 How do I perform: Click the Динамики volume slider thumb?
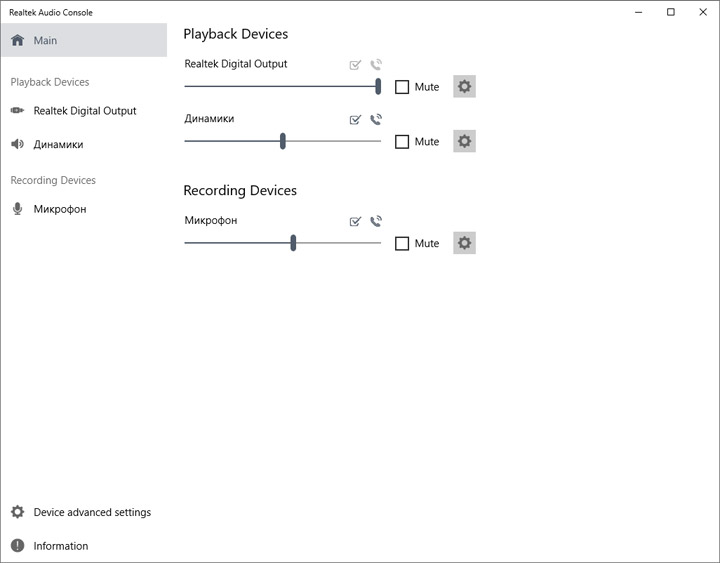pos(283,141)
